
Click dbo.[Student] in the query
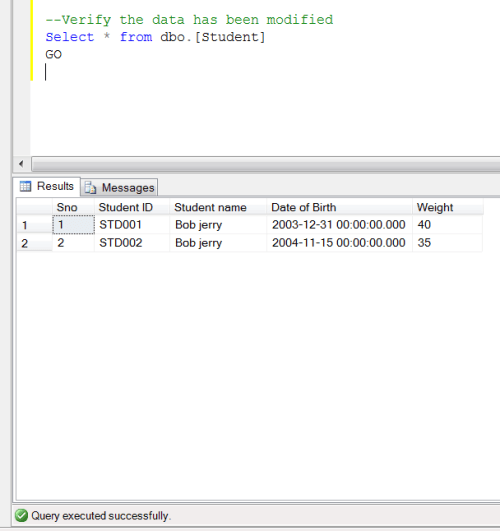[213, 37]
